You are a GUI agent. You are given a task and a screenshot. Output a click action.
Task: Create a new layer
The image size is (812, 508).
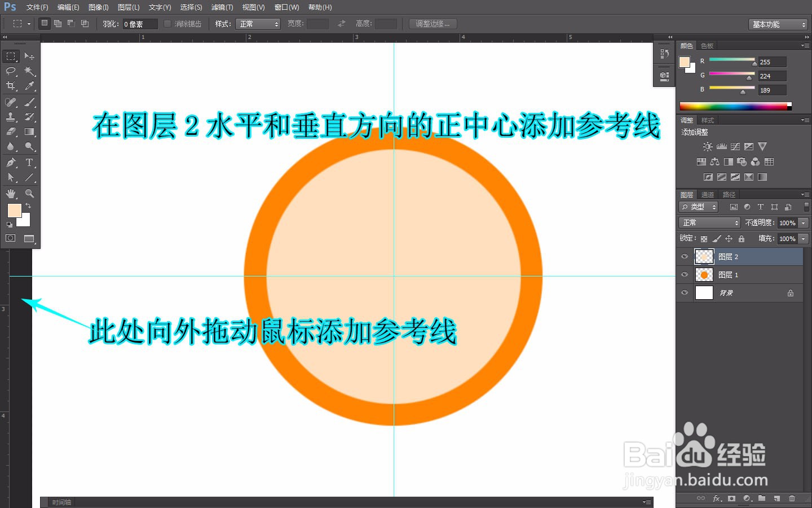(x=777, y=498)
